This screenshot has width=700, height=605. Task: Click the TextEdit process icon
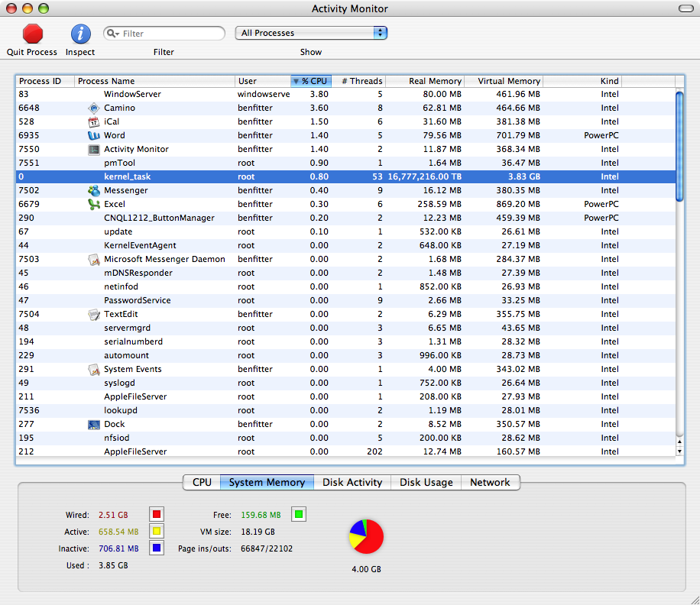pyautogui.click(x=94, y=314)
